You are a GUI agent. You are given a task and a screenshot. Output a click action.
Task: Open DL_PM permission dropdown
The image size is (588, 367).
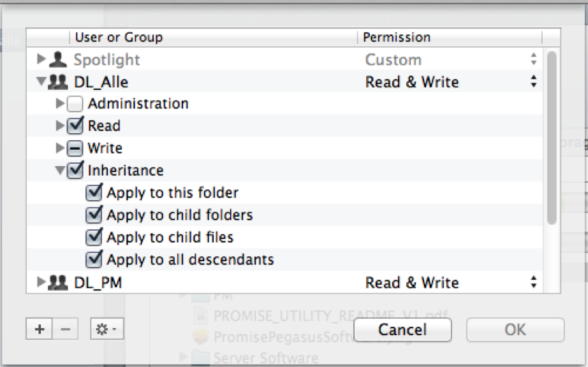tap(533, 282)
